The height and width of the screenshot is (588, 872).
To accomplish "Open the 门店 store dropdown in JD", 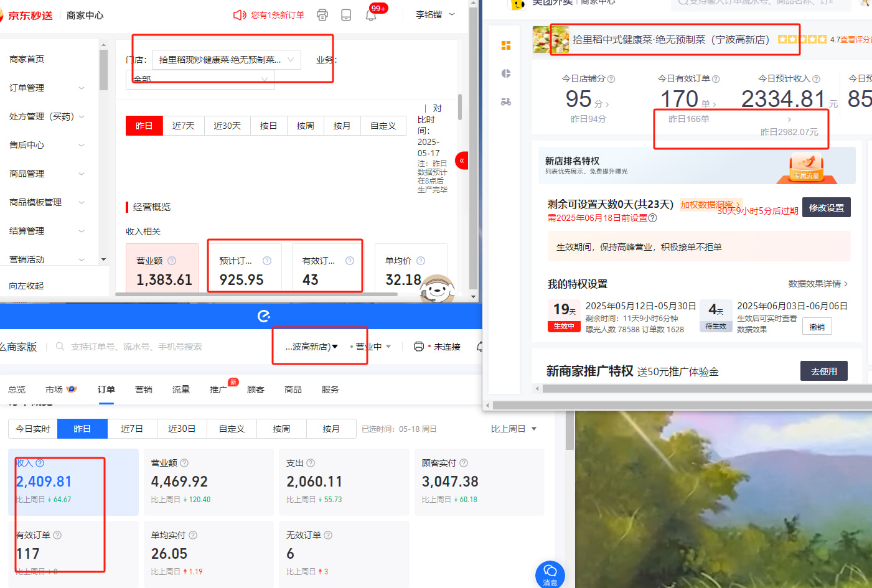I will (227, 60).
